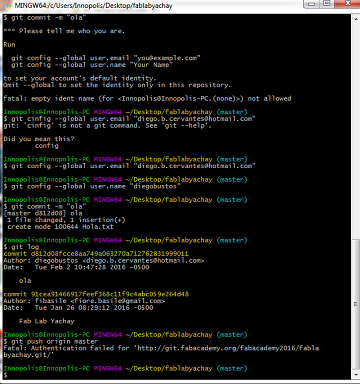Click the "Fab Lab Yachay" commit message

[x=47, y=321]
